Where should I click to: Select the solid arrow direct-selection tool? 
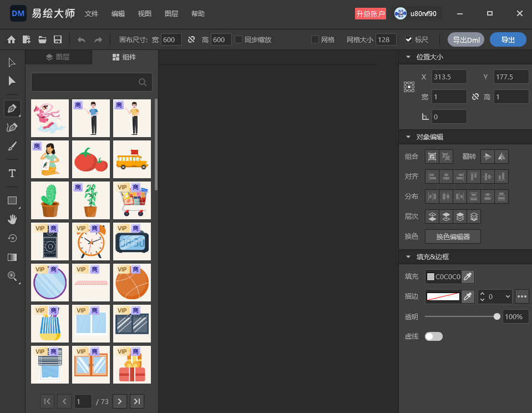coord(12,81)
